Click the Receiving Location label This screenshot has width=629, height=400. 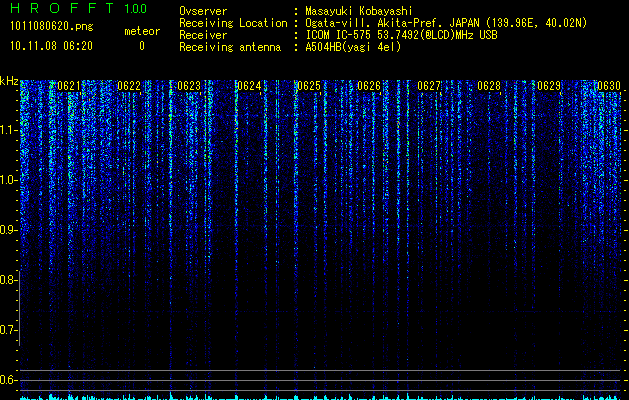[x=233, y=23]
